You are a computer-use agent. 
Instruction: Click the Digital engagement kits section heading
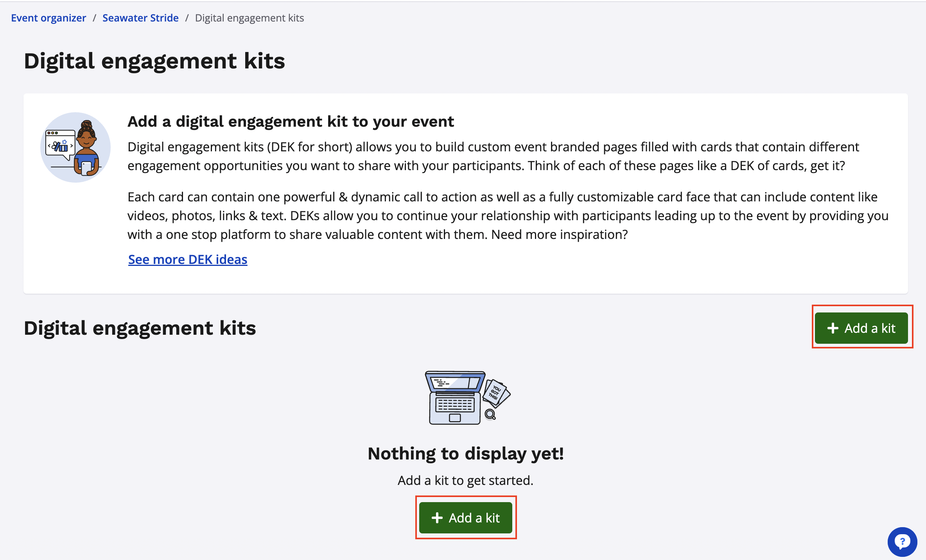click(140, 328)
